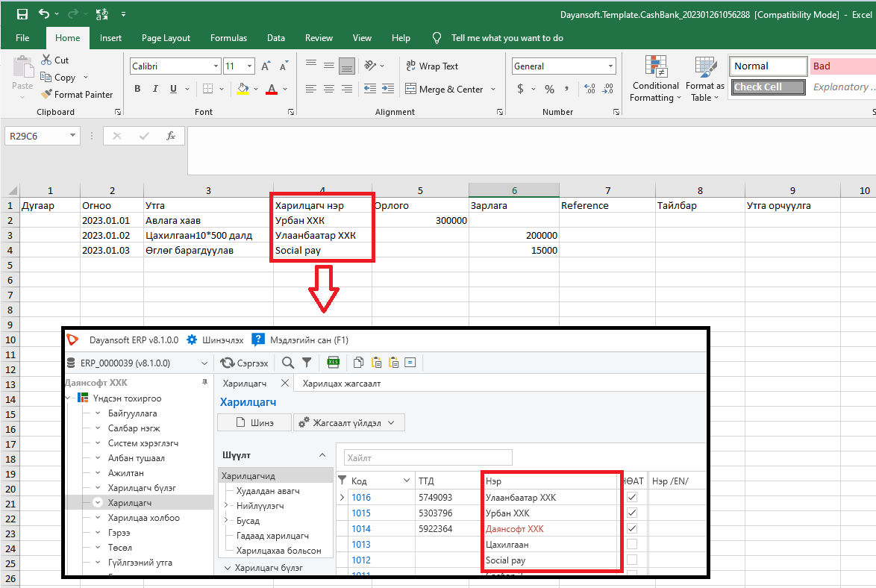Increase font size with large A icon
The image size is (876, 588).
coord(266,66)
